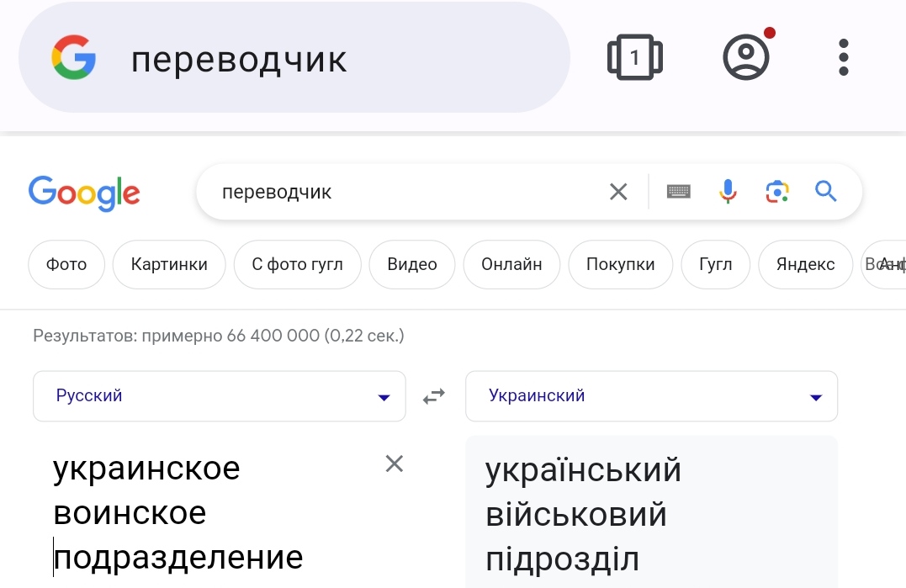Start voice search with microphone icon
Image resolution: width=906 pixels, height=588 pixels.
pyautogui.click(x=728, y=191)
